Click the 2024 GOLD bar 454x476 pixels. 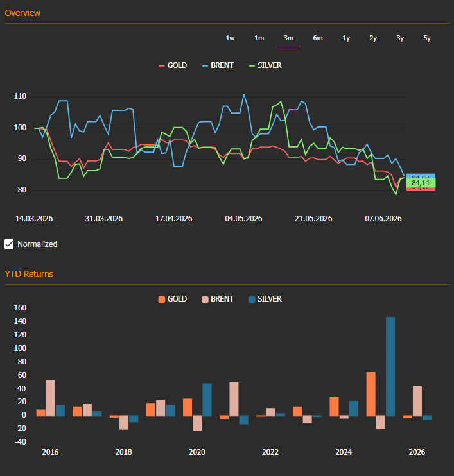click(x=335, y=407)
